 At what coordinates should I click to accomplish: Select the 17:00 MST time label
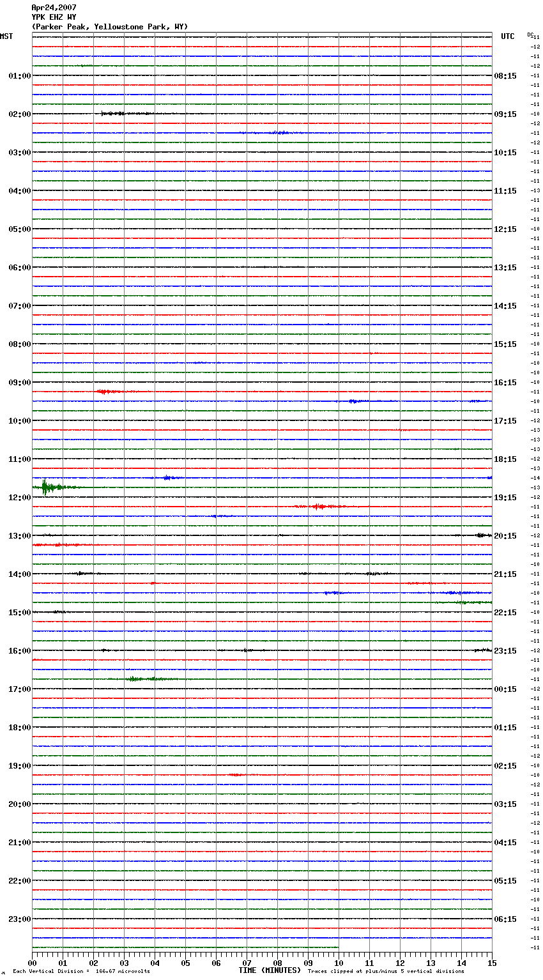(x=20, y=689)
